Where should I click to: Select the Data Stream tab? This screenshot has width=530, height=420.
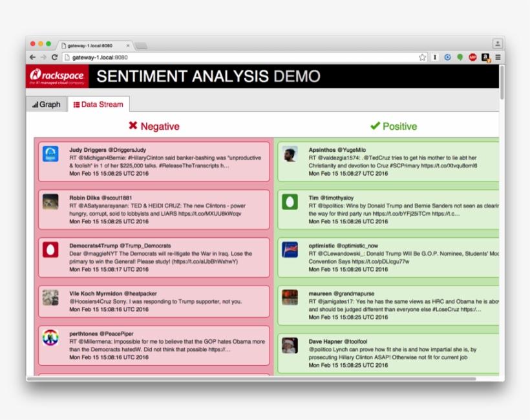click(x=98, y=104)
